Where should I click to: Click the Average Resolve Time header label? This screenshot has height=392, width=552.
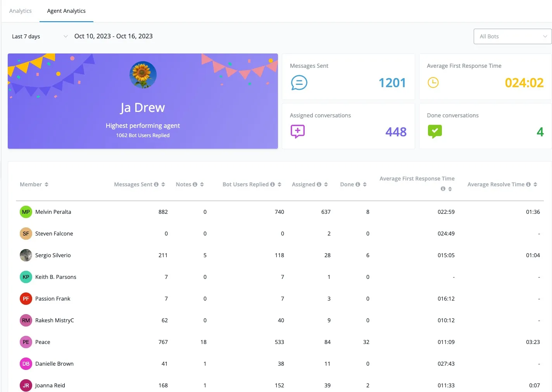point(496,184)
